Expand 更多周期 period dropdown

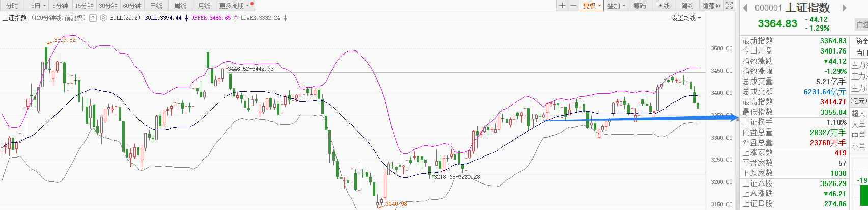pyautogui.click(x=235, y=6)
